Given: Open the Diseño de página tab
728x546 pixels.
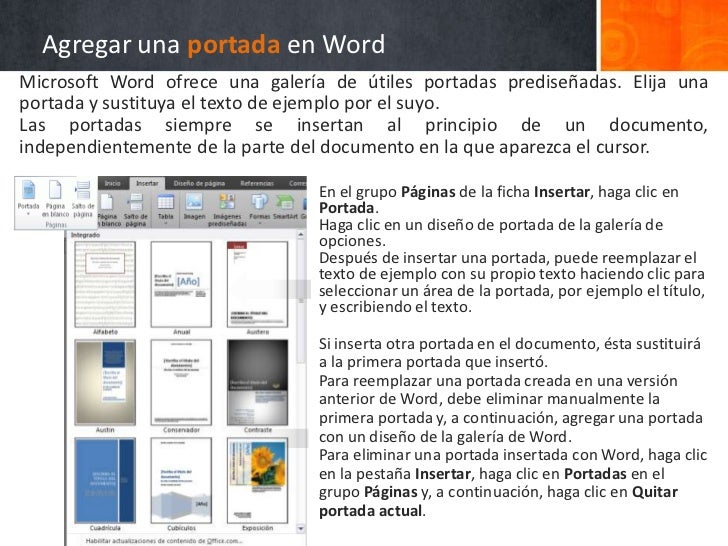Looking at the screenshot, I should 199,183.
